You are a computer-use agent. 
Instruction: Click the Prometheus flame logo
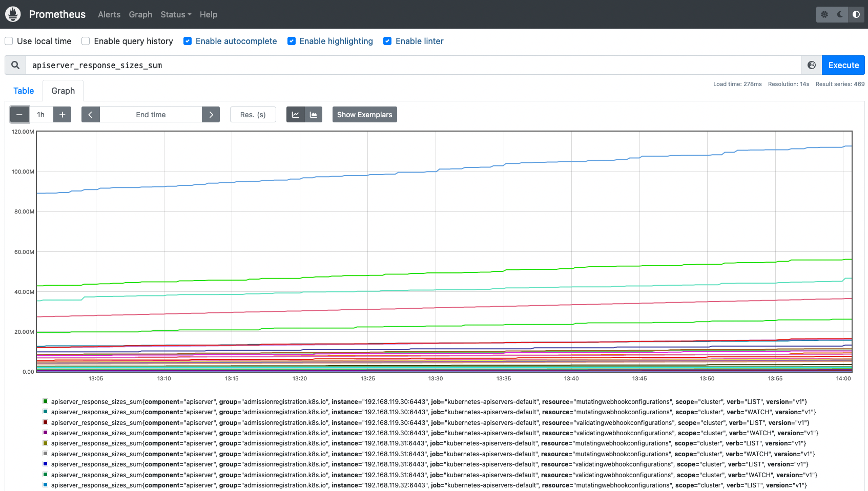(13, 14)
